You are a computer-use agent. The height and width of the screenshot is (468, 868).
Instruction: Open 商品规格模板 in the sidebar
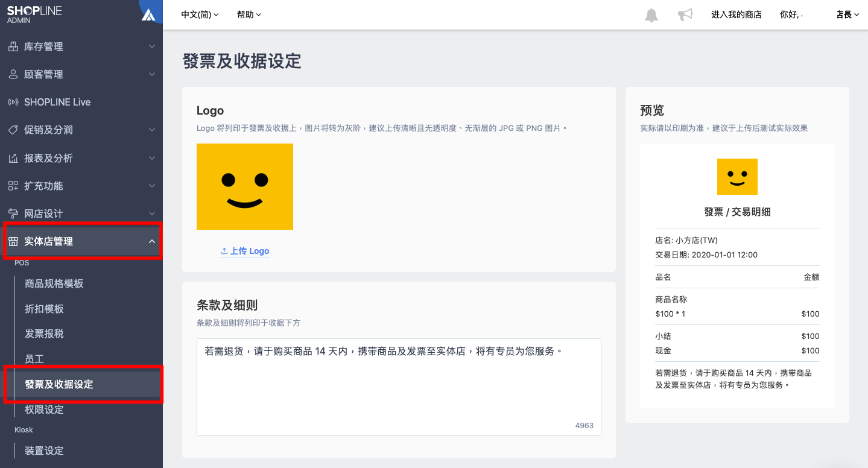pos(54,283)
